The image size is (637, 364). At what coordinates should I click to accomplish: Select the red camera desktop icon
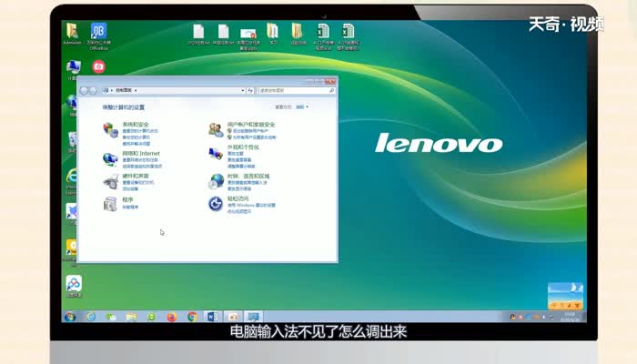point(98,66)
